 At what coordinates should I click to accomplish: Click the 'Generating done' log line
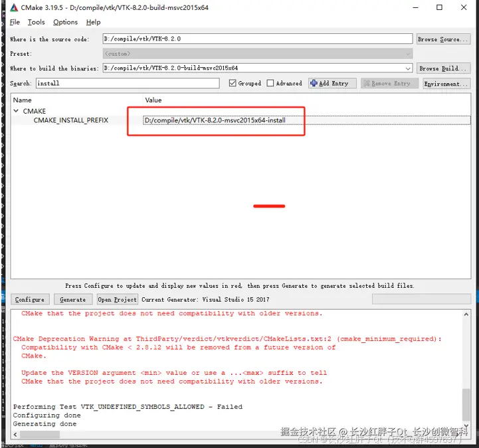click(45, 424)
